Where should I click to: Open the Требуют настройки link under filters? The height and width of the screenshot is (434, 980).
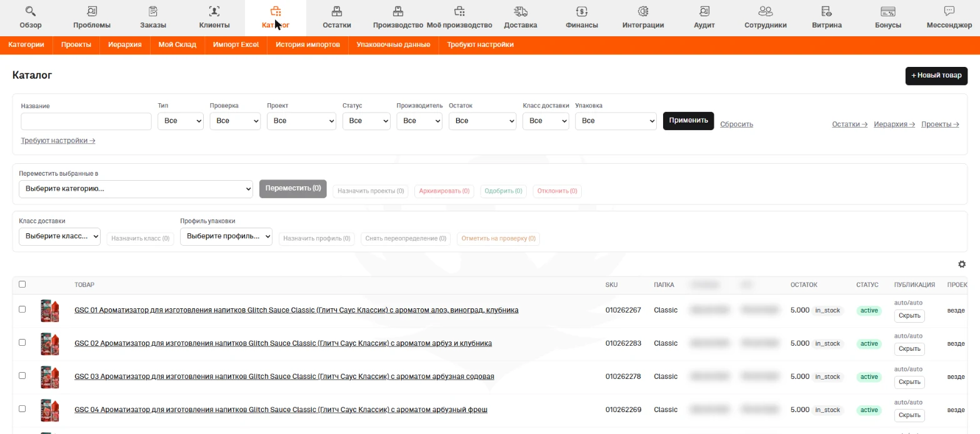(58, 141)
